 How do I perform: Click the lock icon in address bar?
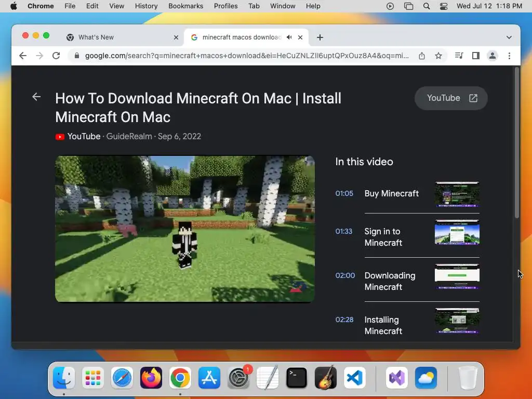77,56
